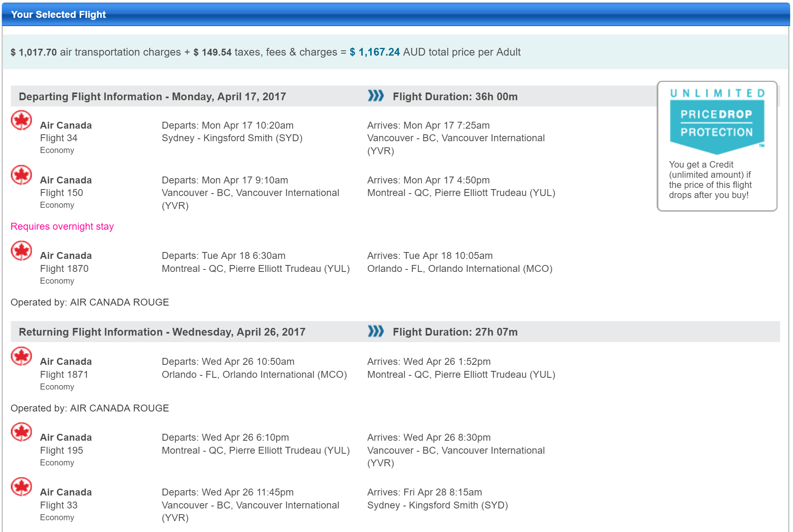This screenshot has height=532, width=793.
Task: Click 'Flight 34' text
Action: coord(59,138)
